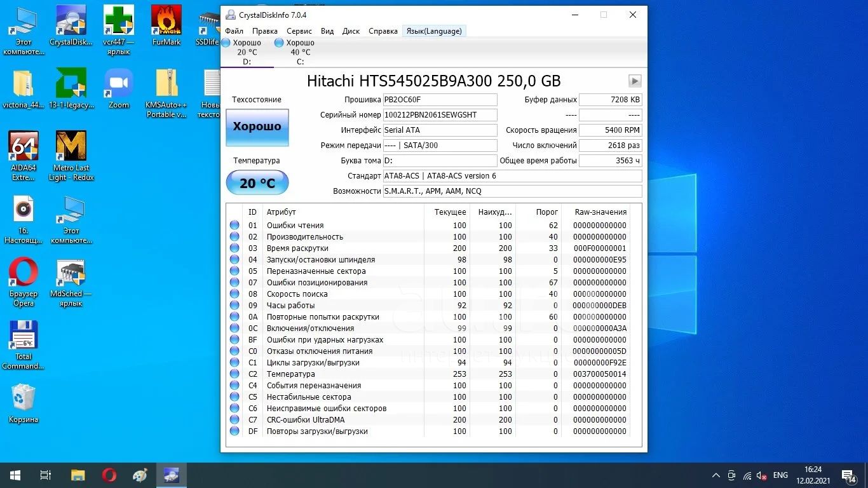Click the 7208 KB buffer size value
Image resolution: width=868 pixels, height=488 pixels.
coord(611,100)
